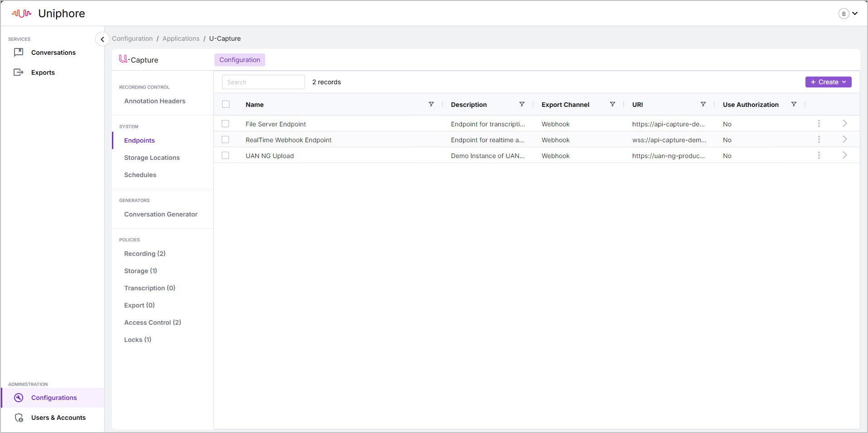868x433 pixels.
Task: Open the URI column filter
Action: tap(703, 104)
